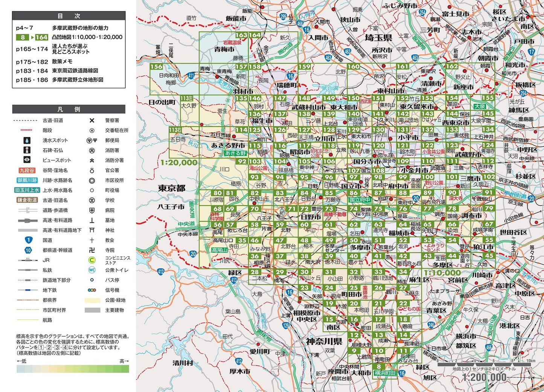Click the school symbol in the legend
This screenshot has height=392, width=544.
point(92,200)
